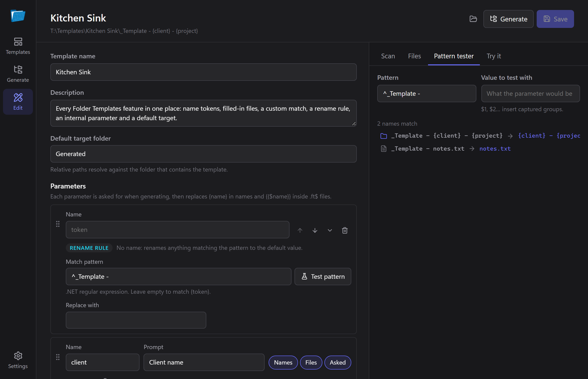Toggle the Names pill for client
Viewport: 588px width, 379px height.
pyautogui.click(x=283, y=362)
